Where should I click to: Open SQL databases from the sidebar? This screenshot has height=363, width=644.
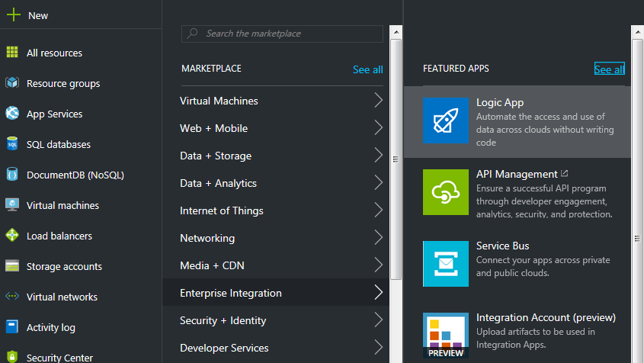pyautogui.click(x=59, y=144)
